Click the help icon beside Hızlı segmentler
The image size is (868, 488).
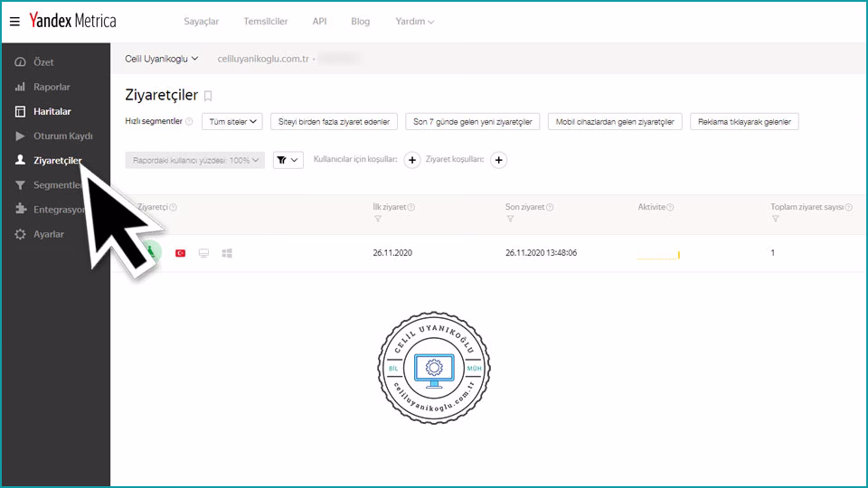pyautogui.click(x=189, y=121)
